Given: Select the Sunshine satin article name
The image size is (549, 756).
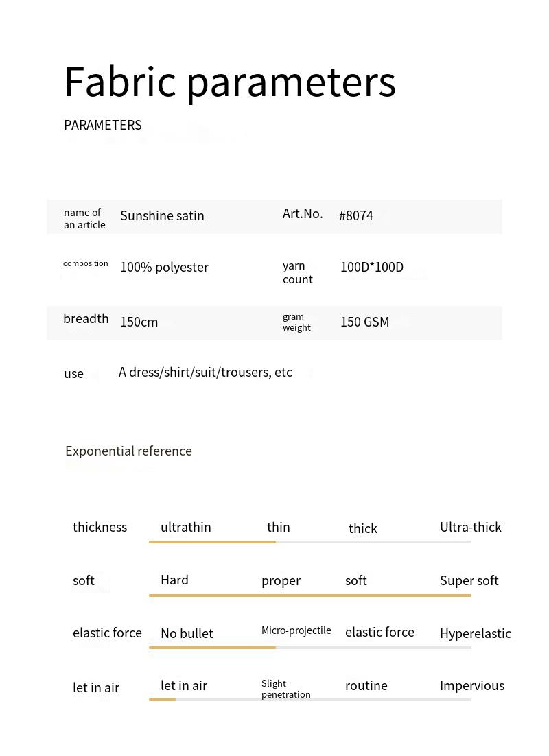Looking at the screenshot, I should click(x=162, y=215).
